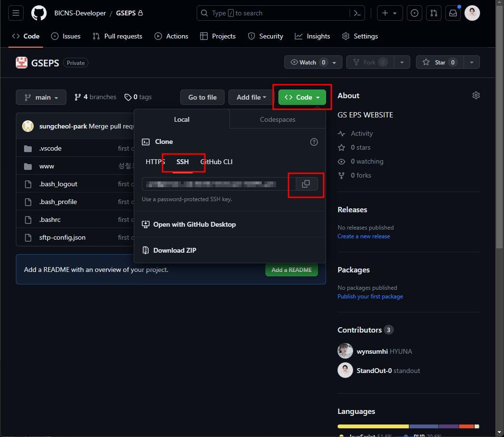Open the sftp-config.json file
504x437 pixels.
(x=63, y=238)
